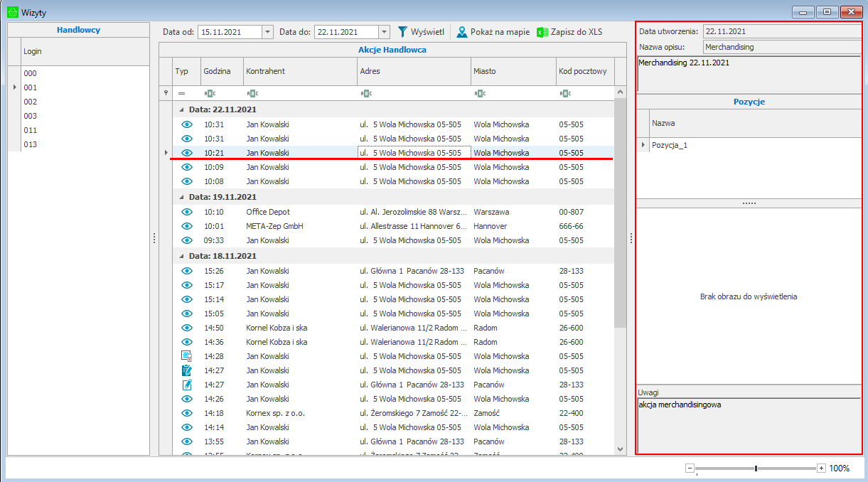Click the clipboard checklist icon at 14:27
The height and width of the screenshot is (482, 868).
(x=187, y=370)
